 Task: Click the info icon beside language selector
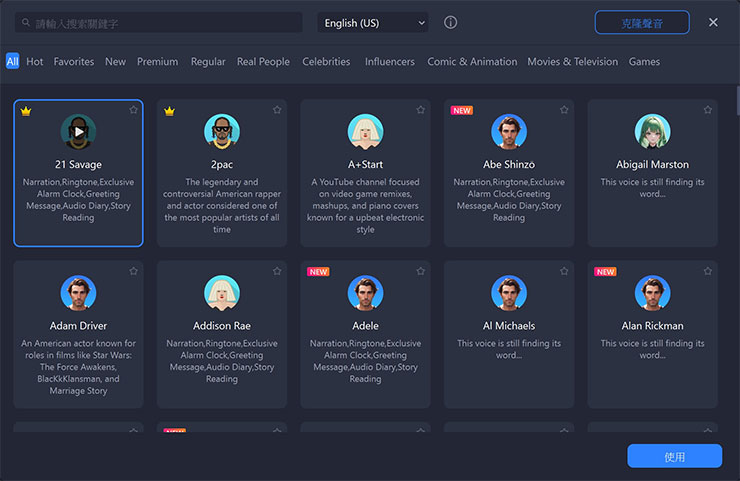tap(450, 22)
